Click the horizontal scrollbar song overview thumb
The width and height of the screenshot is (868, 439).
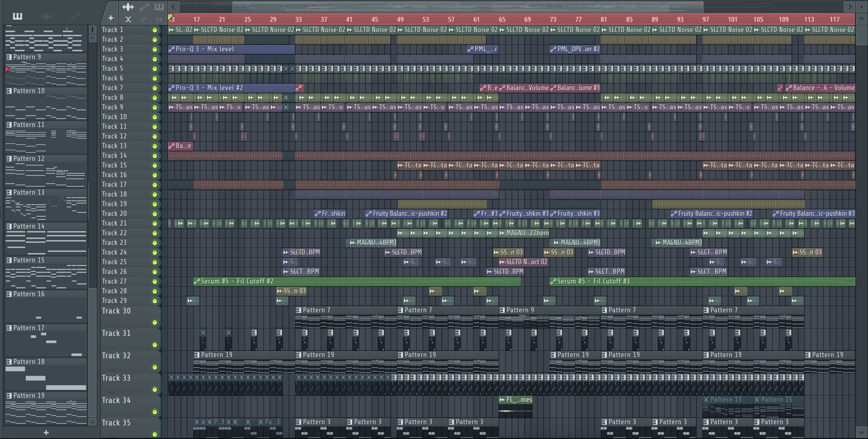[x=468, y=6]
